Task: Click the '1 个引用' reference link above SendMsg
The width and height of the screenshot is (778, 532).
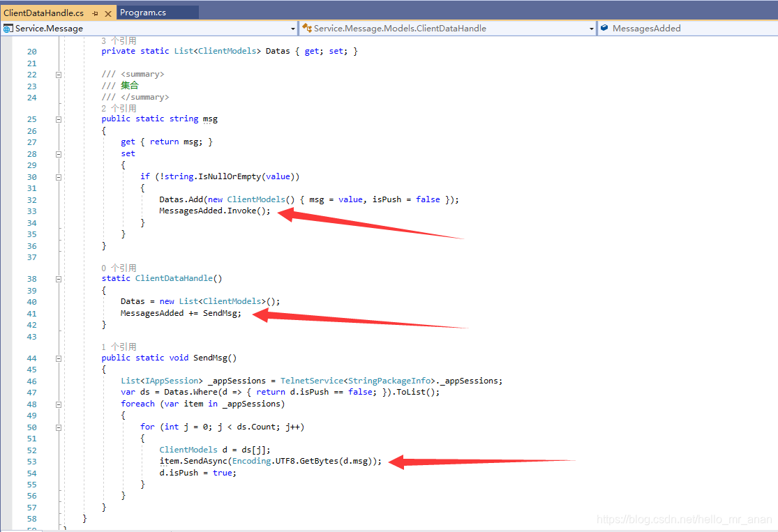Action: tap(119, 347)
